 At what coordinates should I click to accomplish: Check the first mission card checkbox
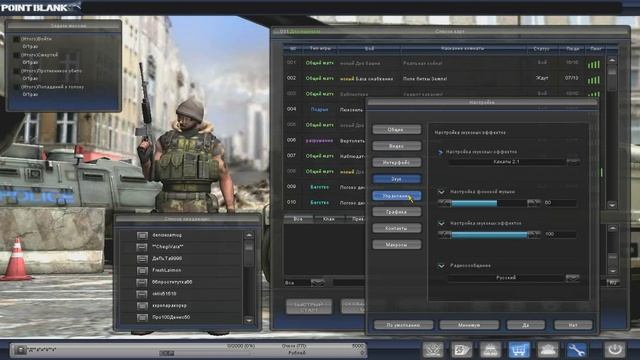click(x=16, y=39)
